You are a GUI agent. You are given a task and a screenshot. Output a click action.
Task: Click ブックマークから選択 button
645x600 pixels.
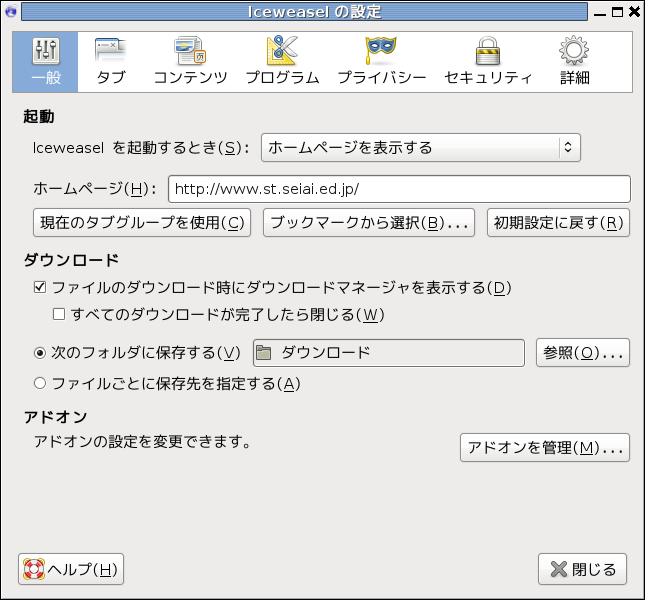pos(369,222)
